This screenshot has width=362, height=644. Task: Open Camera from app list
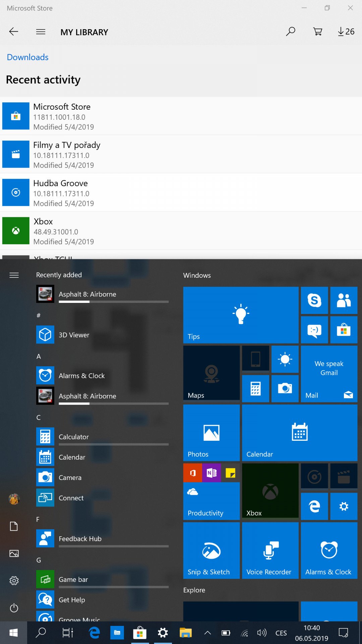(x=102, y=478)
